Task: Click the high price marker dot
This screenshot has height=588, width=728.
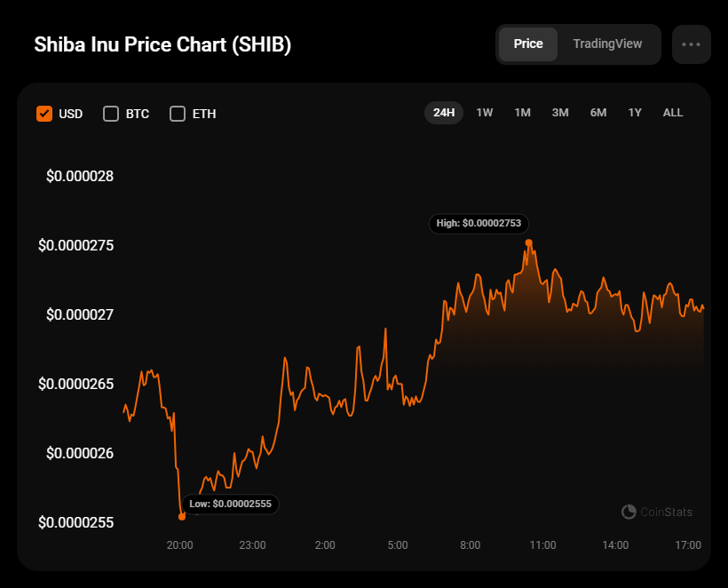Action: click(x=528, y=242)
